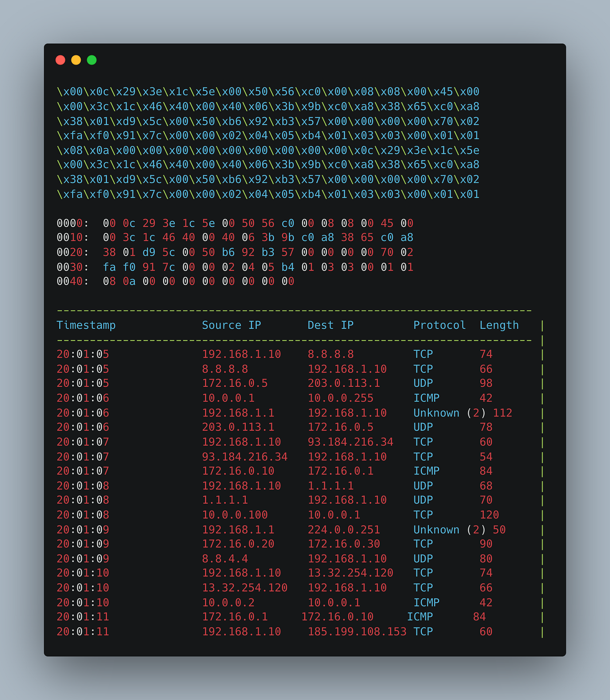Click packet length value 120

coord(489,515)
